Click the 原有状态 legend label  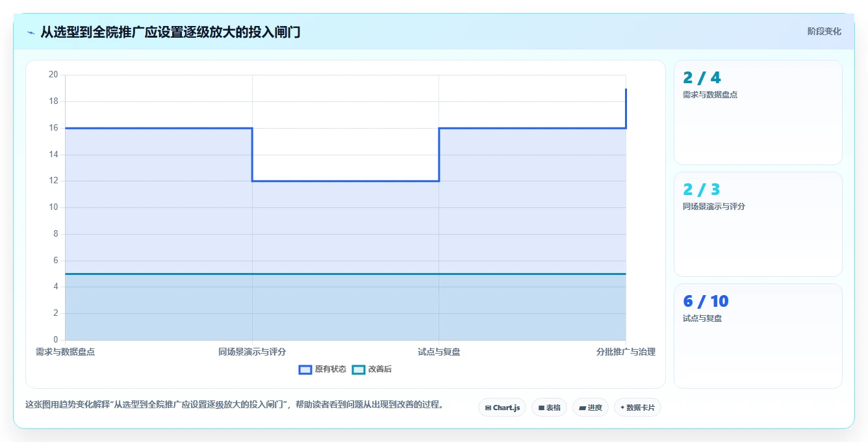(331, 369)
